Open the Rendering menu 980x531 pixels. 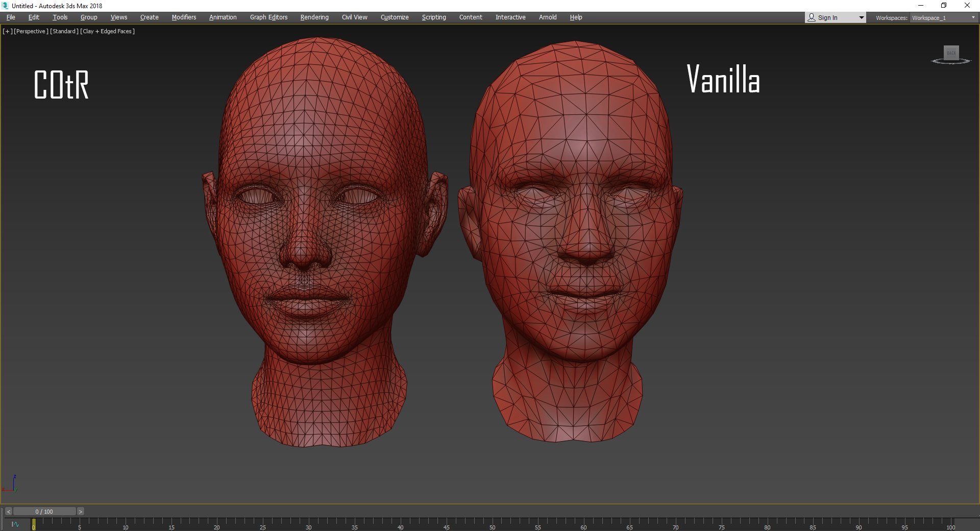(314, 17)
